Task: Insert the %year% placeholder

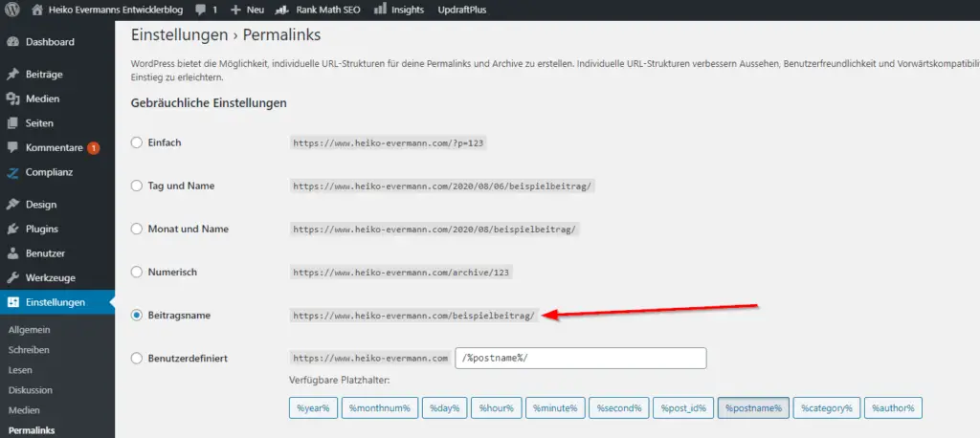Action: coord(313,408)
